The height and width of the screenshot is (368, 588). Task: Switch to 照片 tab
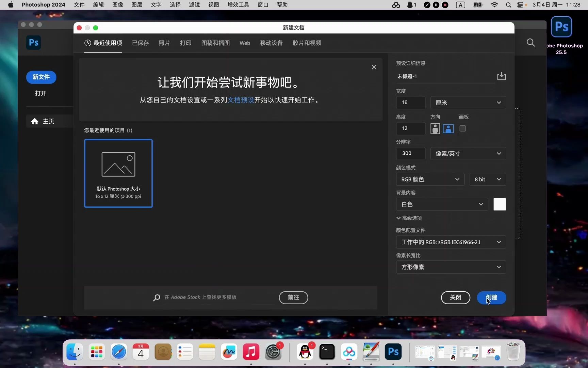(x=164, y=43)
